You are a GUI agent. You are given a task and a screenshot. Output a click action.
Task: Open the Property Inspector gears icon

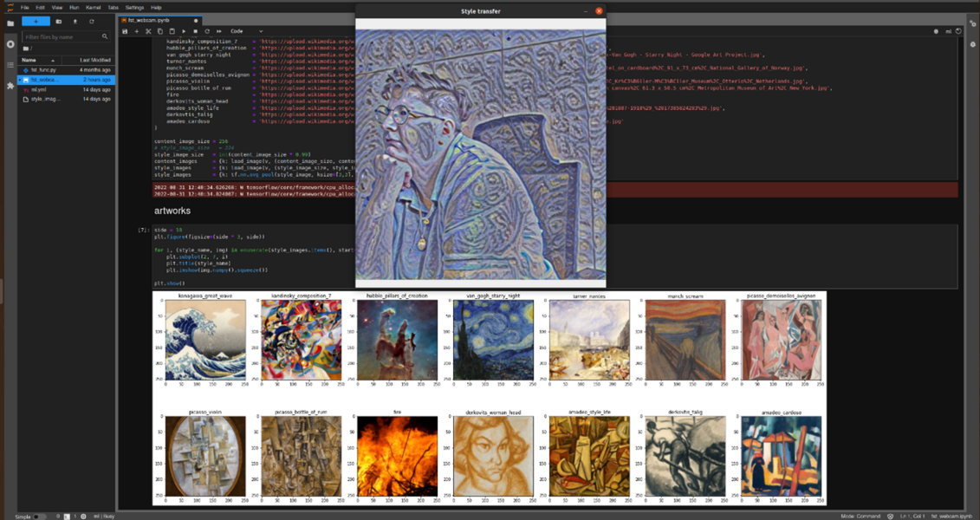(x=972, y=23)
